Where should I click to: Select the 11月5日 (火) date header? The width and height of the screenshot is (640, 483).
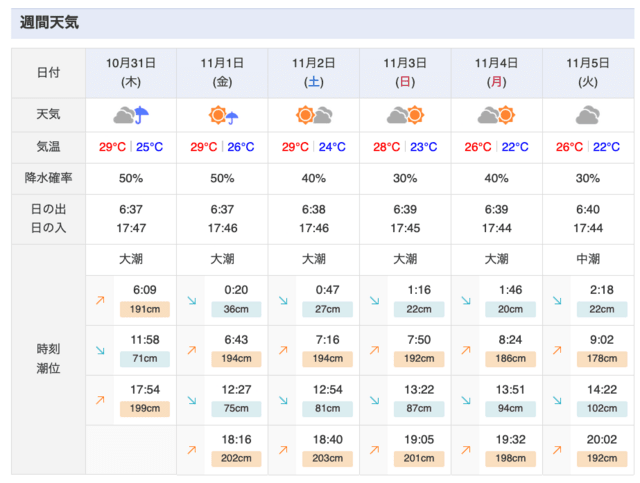pyautogui.click(x=588, y=73)
